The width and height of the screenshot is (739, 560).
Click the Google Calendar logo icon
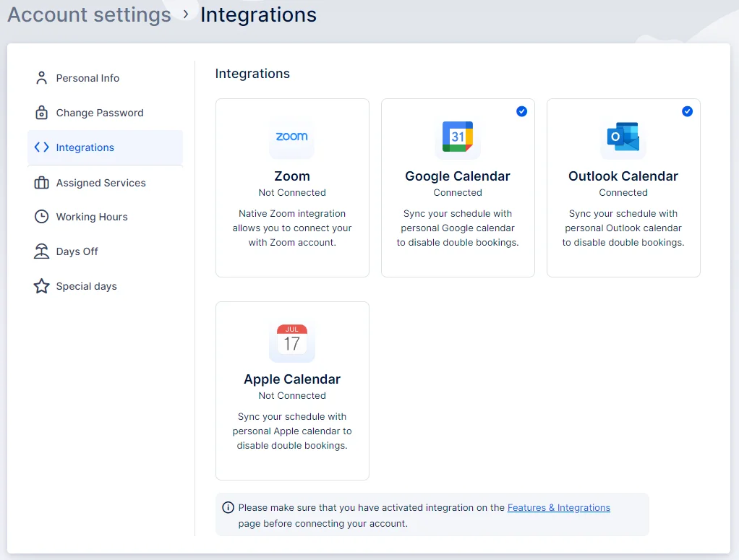[x=458, y=137]
